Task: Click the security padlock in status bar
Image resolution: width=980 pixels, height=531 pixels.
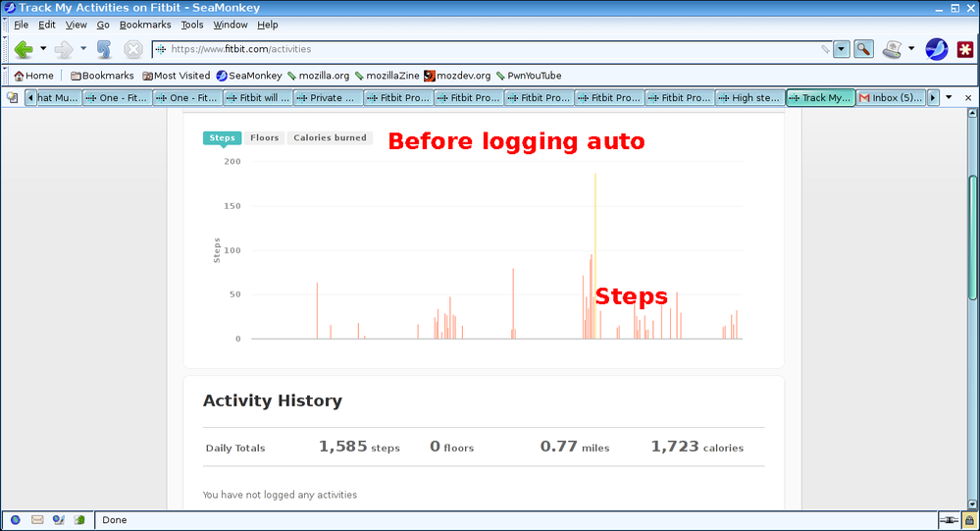Action: tap(969, 520)
